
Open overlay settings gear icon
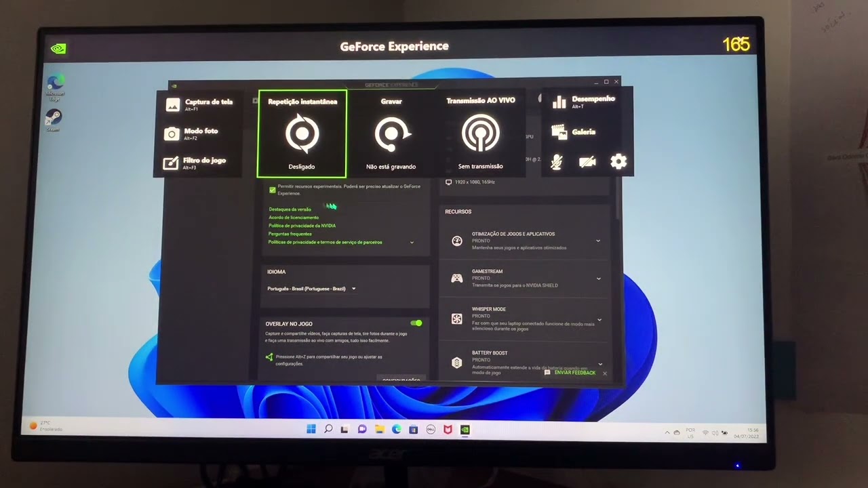(618, 161)
